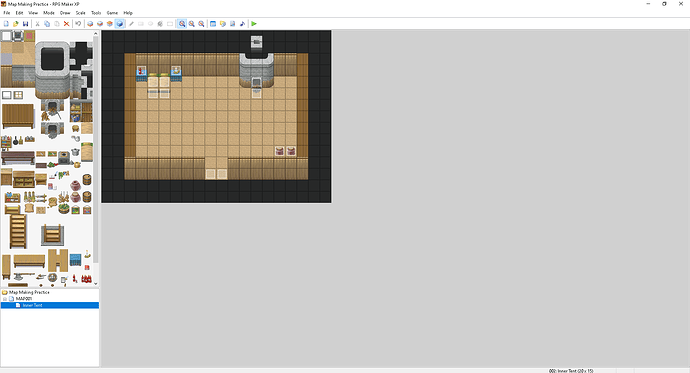The width and height of the screenshot is (690, 373).
Task: Undo the last action
Action: (x=78, y=24)
